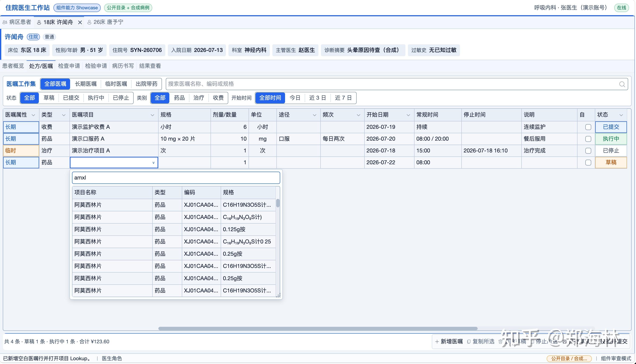
Task: Click the save icon for 保存草稿
Action: click(x=564, y=341)
